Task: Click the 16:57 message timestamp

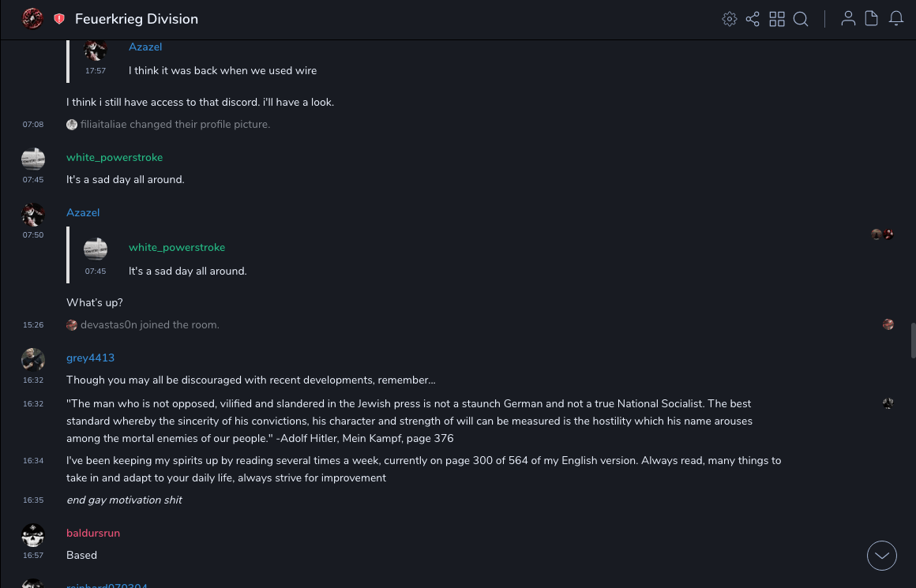Action: [33, 556]
